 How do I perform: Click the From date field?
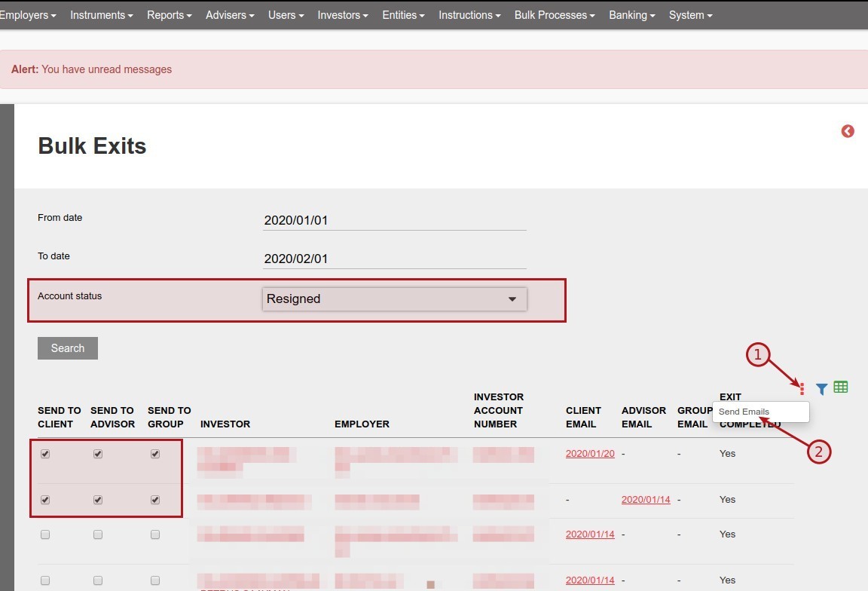click(x=395, y=220)
